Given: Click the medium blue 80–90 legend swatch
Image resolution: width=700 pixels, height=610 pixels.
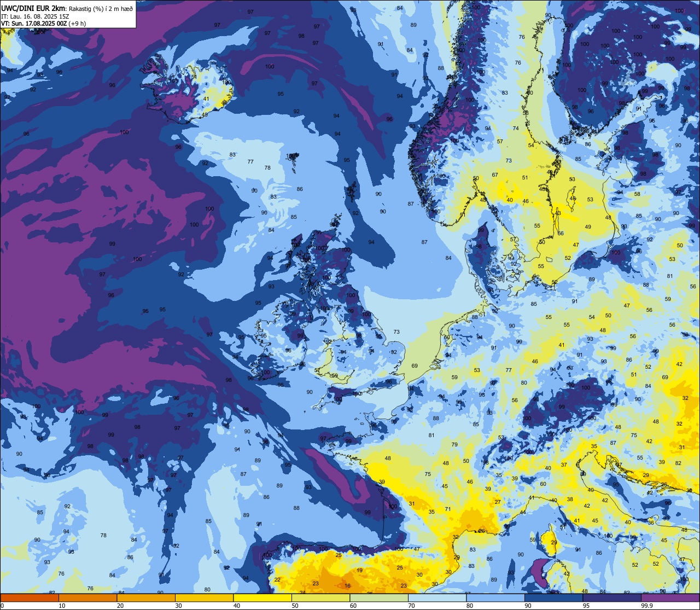Looking at the screenshot, I should 495,597.
